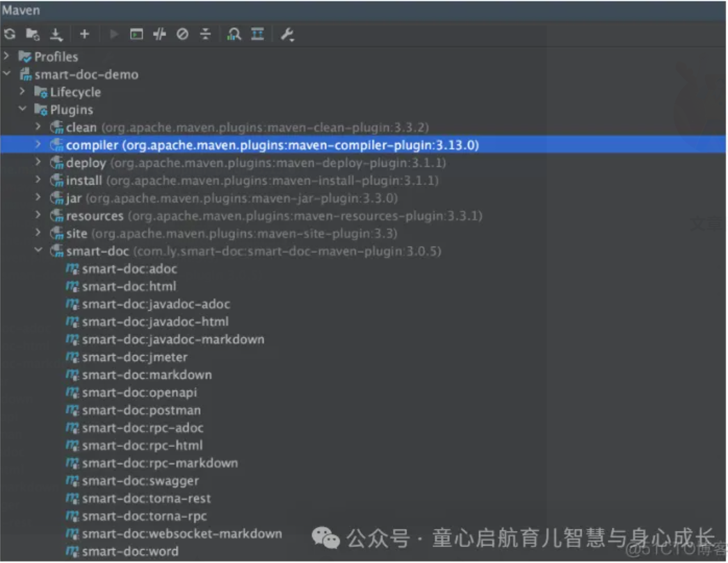Select the smart-doc:markdown goal
Viewport: 728px width, 563px height.
pos(147,375)
